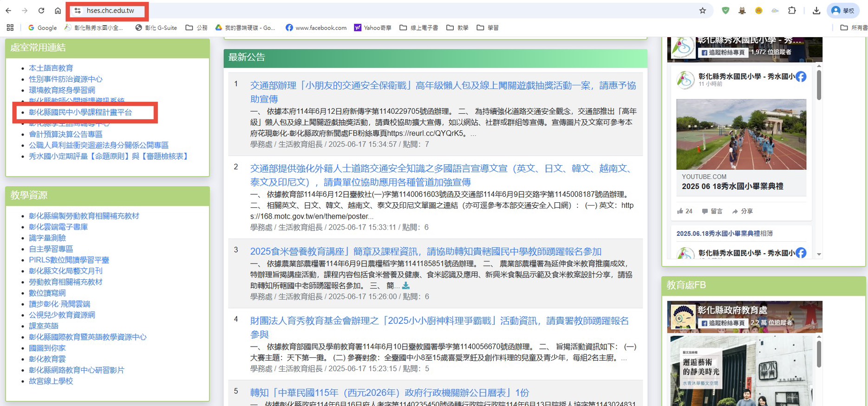Image resolution: width=868 pixels, height=406 pixels.
Task: Expand the 線上電子書 bookmark folder
Action: click(419, 28)
